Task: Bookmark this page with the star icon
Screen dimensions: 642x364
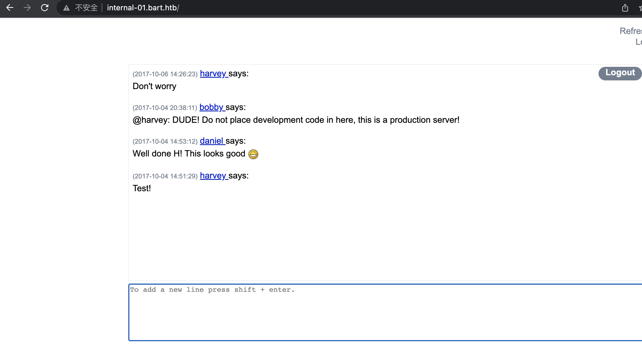Action: click(x=640, y=8)
